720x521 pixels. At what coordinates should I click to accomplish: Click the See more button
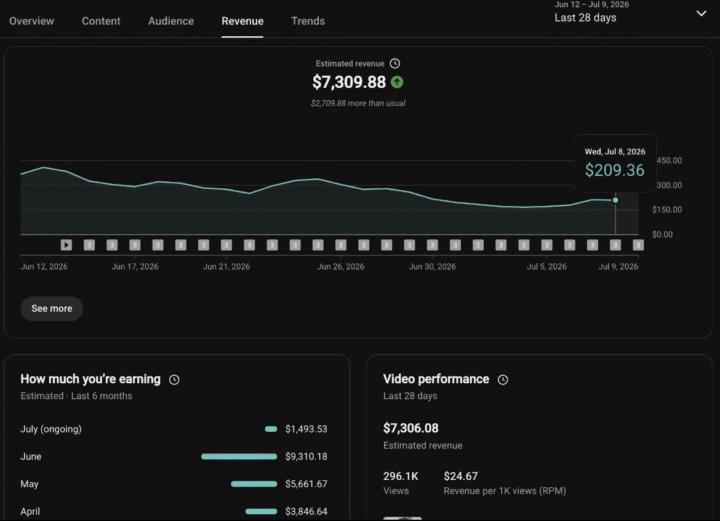[x=52, y=308]
